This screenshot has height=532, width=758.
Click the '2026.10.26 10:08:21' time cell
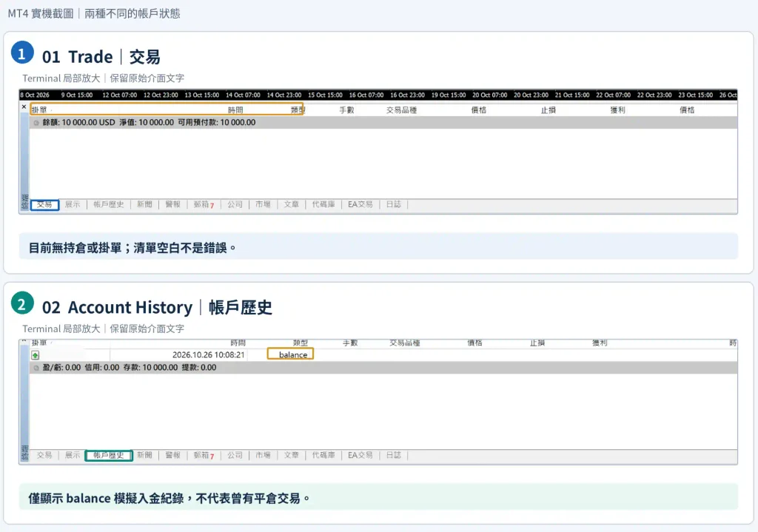click(208, 354)
